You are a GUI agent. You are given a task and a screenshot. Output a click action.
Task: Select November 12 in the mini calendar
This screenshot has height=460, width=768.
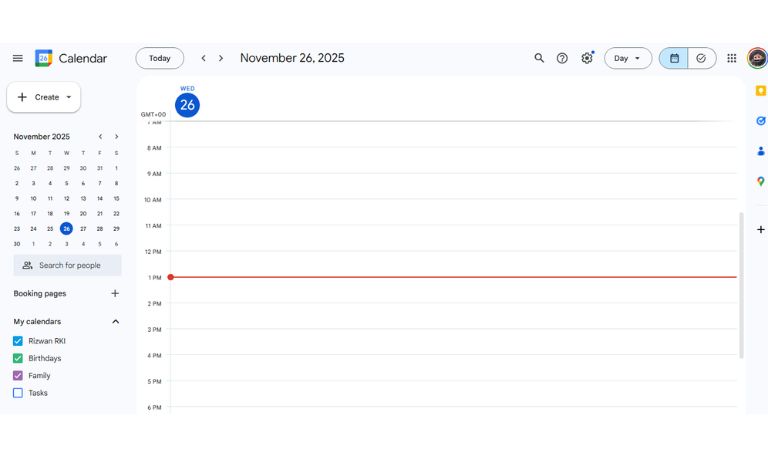67,198
